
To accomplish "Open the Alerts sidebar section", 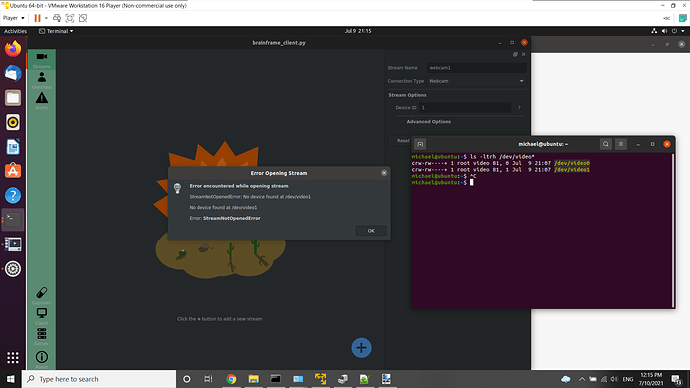I will point(41,101).
